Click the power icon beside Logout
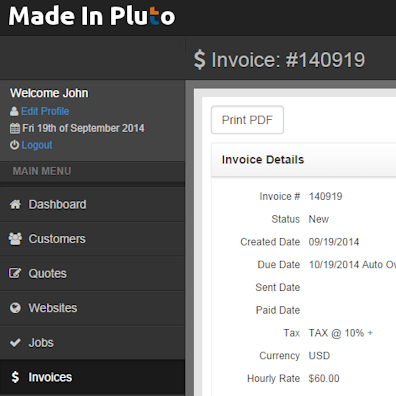Image resolution: width=396 pixels, height=396 pixels. pyautogui.click(x=14, y=145)
